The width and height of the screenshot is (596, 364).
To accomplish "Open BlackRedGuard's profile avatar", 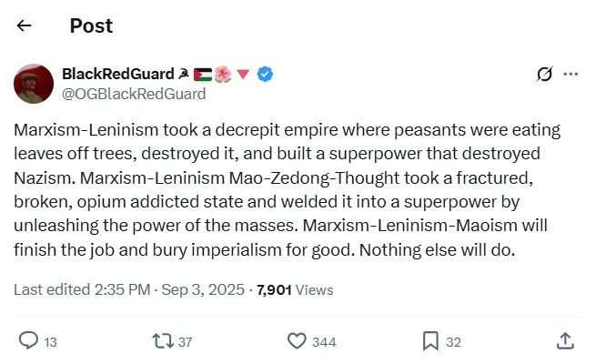I will tap(34, 84).
